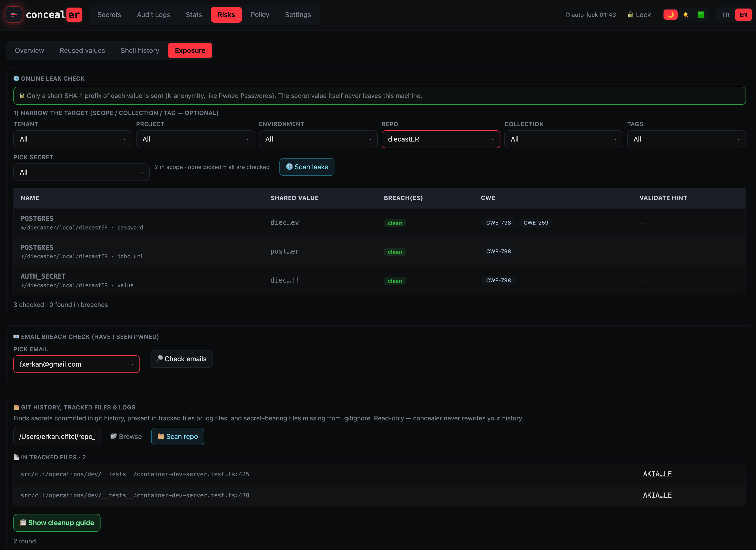Screen dimensions: 756x550
Task: Select the green matrix theme
Action: tap(701, 15)
